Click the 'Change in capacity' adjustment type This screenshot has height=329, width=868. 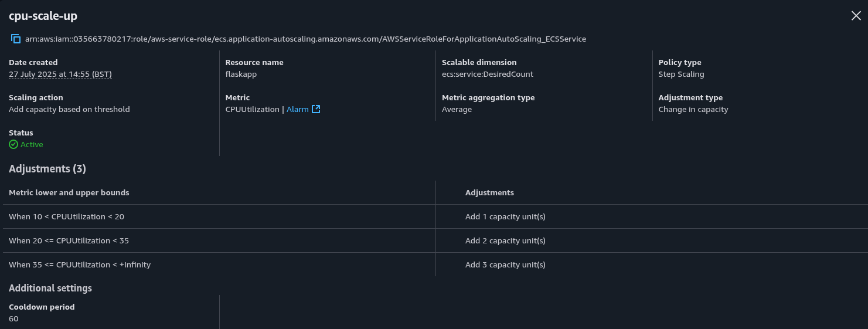tap(693, 109)
